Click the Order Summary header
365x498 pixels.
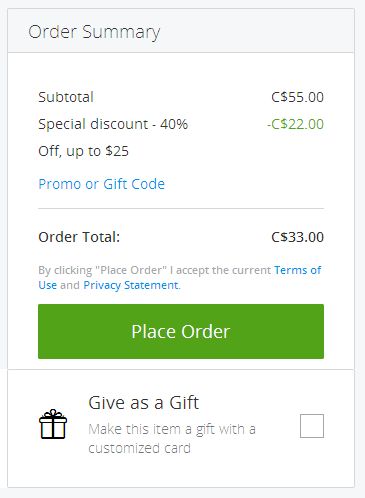pyautogui.click(x=94, y=32)
